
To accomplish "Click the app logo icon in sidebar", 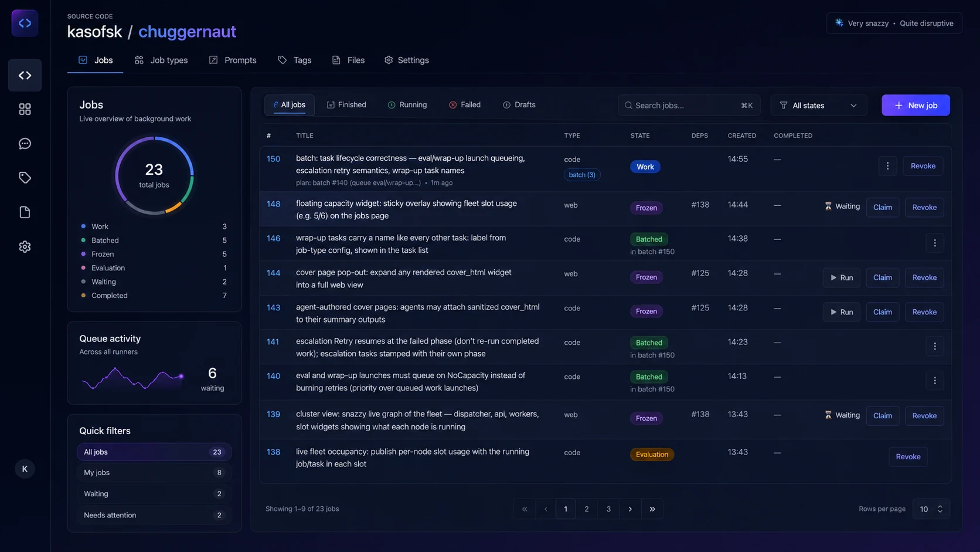I will (x=25, y=23).
